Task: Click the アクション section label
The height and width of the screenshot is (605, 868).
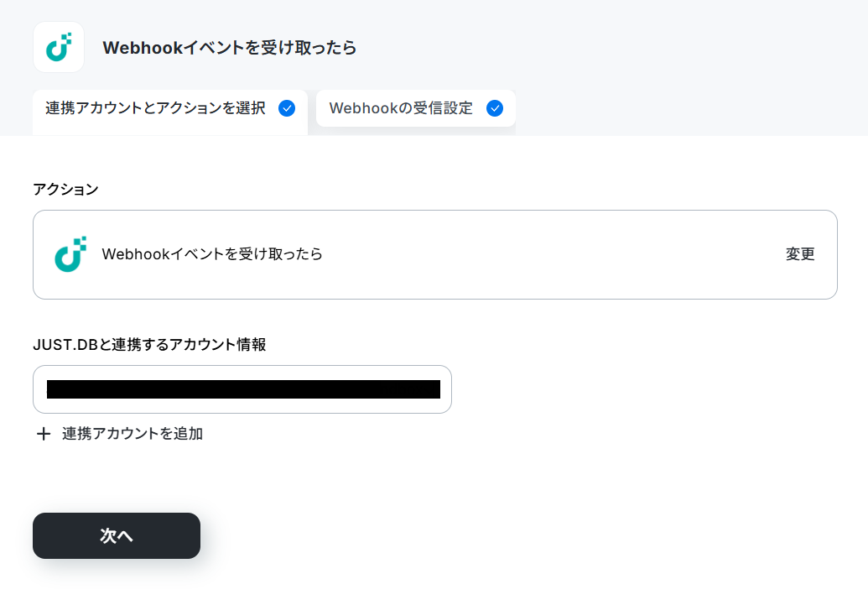Action: 66,190
